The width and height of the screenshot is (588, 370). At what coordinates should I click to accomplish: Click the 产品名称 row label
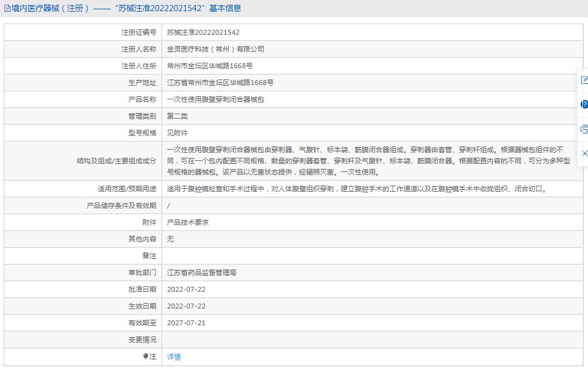click(142, 99)
